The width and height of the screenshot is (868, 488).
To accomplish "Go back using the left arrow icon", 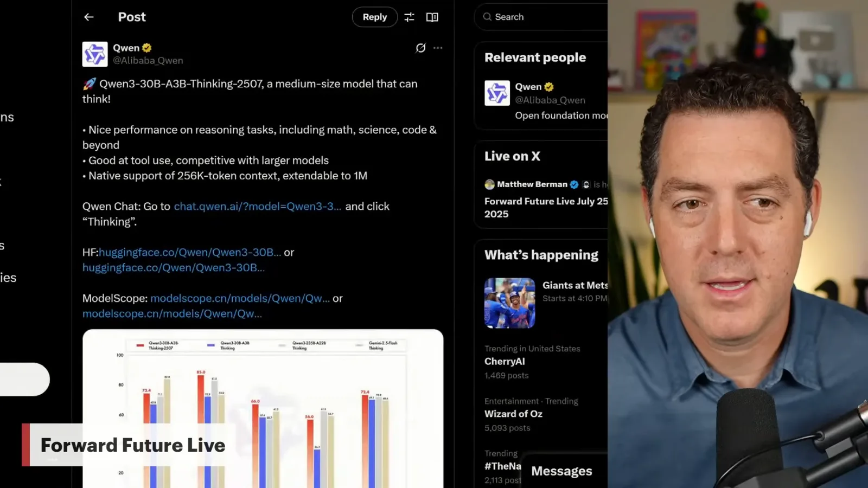I will 89,17.
